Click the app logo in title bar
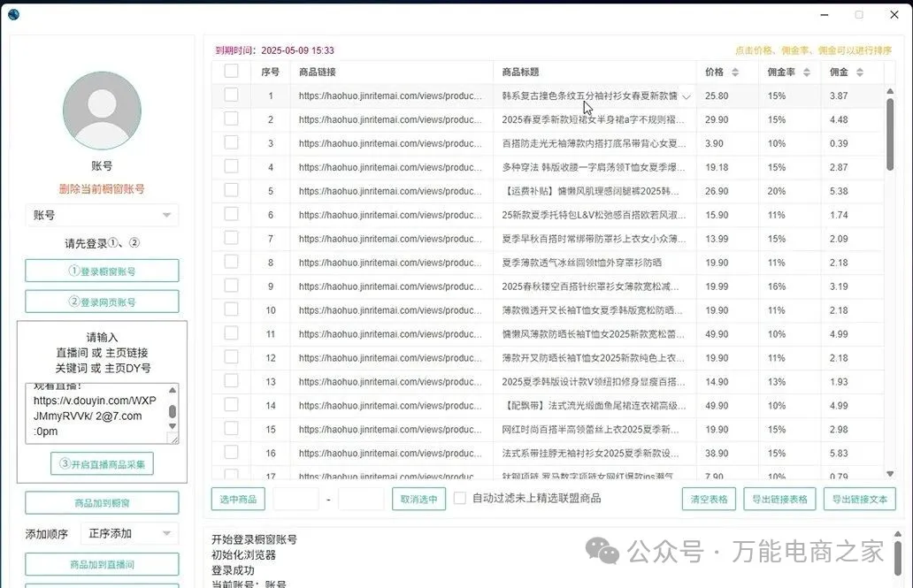 click(13, 14)
